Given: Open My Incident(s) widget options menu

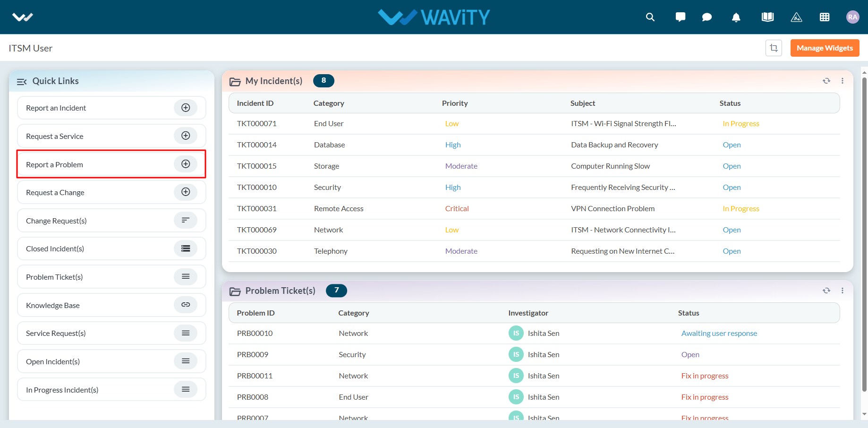Looking at the screenshot, I should coord(842,81).
